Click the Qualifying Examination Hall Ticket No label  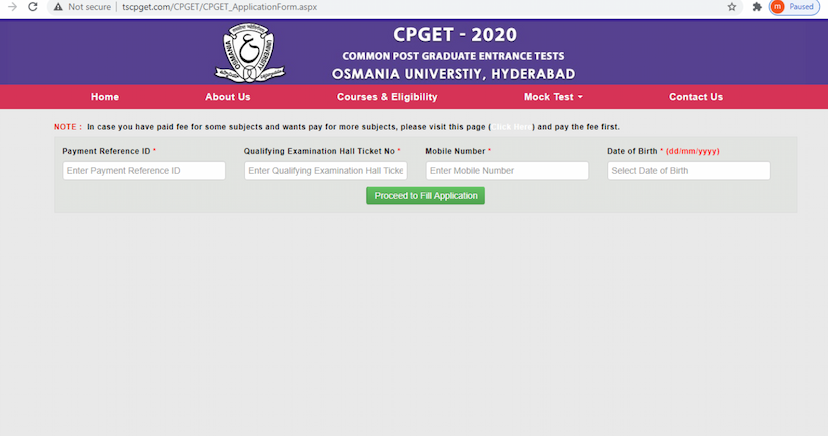click(x=319, y=151)
